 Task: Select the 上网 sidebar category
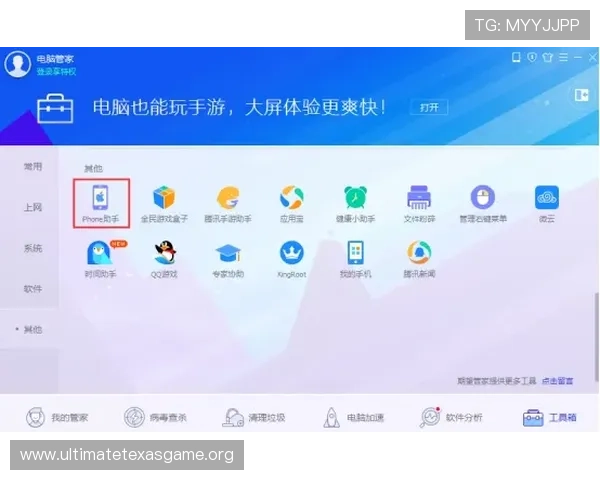[33, 207]
